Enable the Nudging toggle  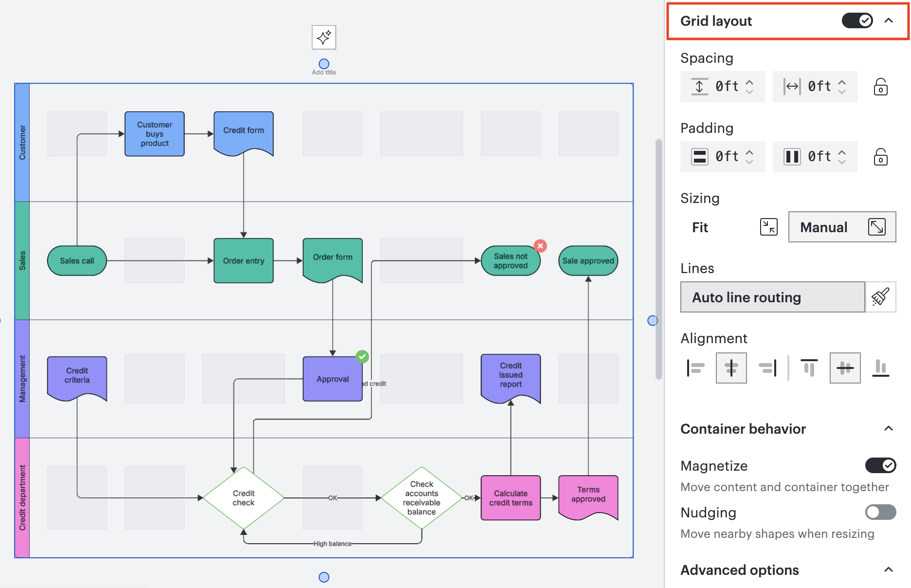pyautogui.click(x=880, y=512)
